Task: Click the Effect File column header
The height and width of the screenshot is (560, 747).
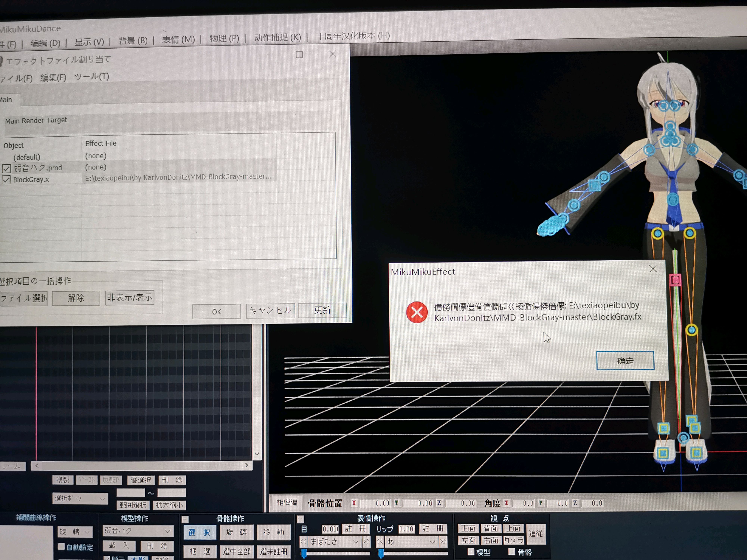Action: (101, 144)
